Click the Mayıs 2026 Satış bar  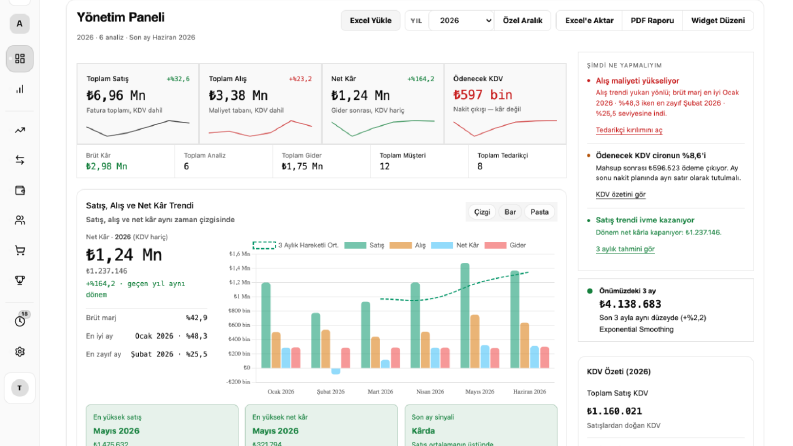coord(464,316)
